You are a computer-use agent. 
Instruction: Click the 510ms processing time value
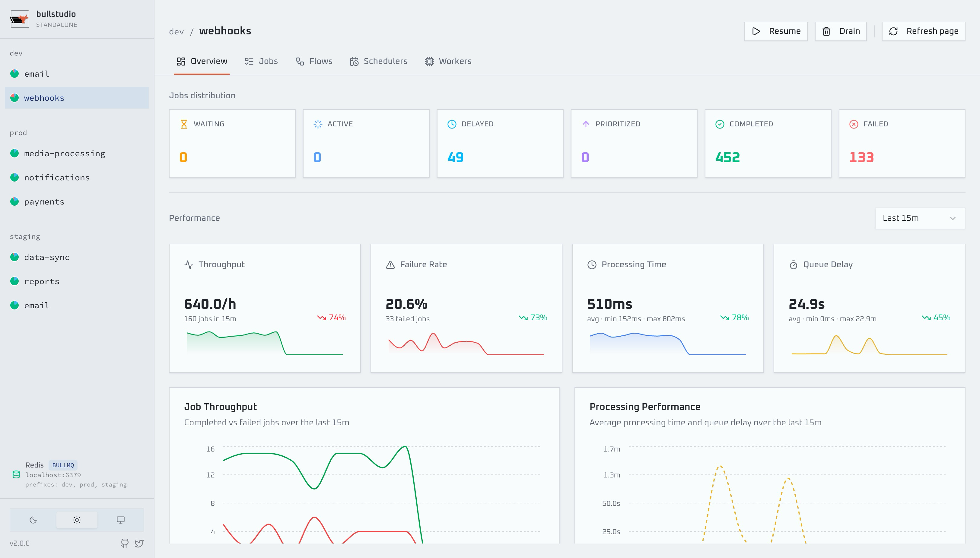click(609, 304)
